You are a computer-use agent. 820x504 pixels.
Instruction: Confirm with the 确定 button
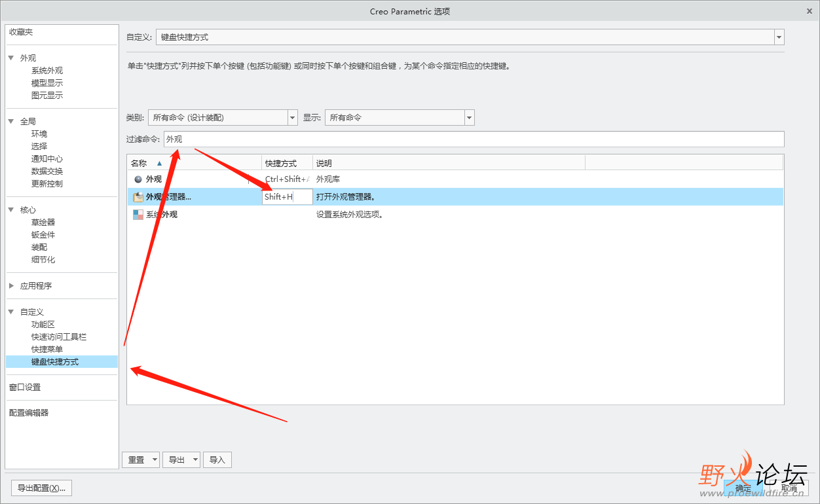point(743,488)
